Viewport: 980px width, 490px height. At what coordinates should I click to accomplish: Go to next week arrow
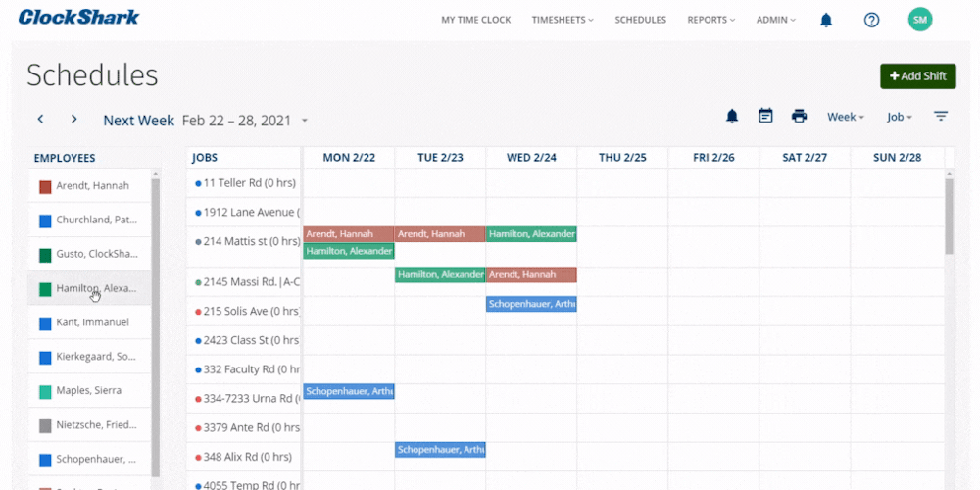point(73,119)
